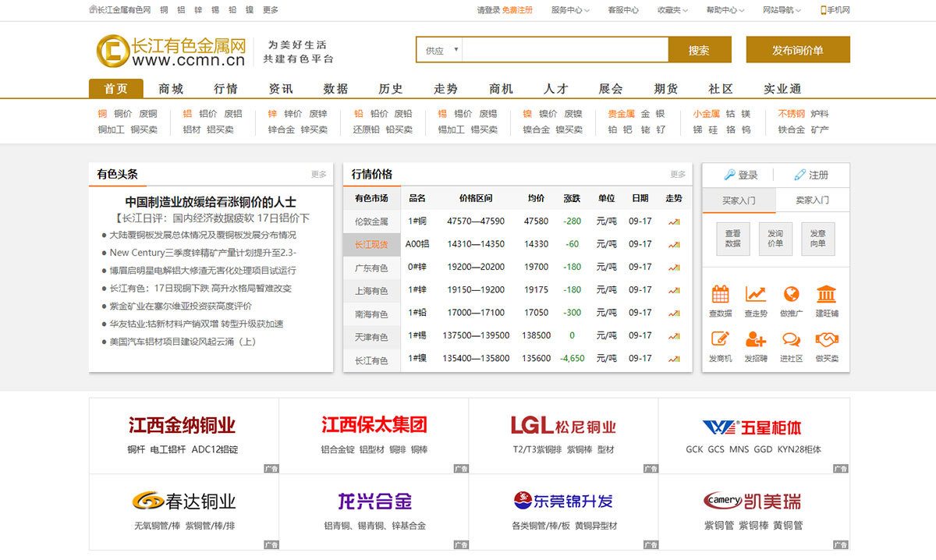This screenshot has width=936, height=560.
Task: Click the 做买卖 handshake icon
Action: point(827,339)
